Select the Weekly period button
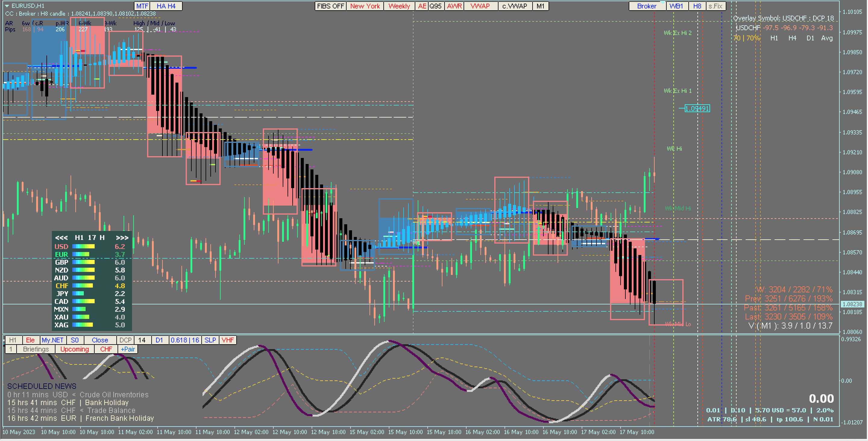This screenshot has height=441, width=868. 399,6
